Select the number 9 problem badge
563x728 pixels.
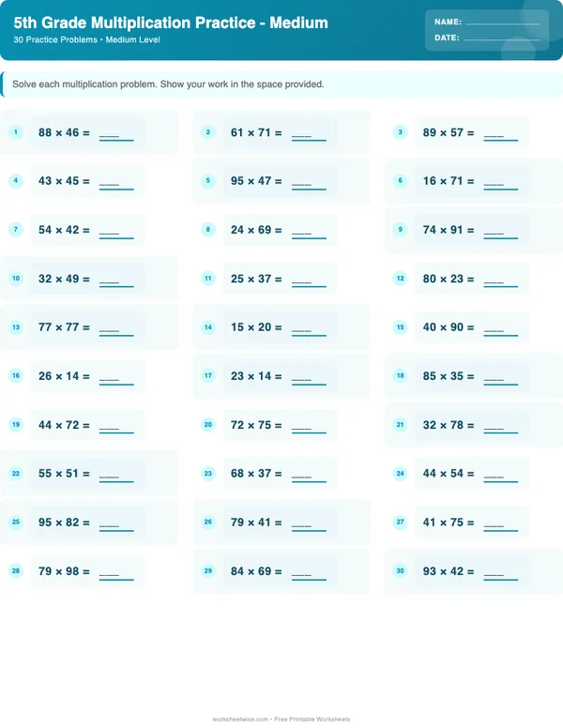400,230
